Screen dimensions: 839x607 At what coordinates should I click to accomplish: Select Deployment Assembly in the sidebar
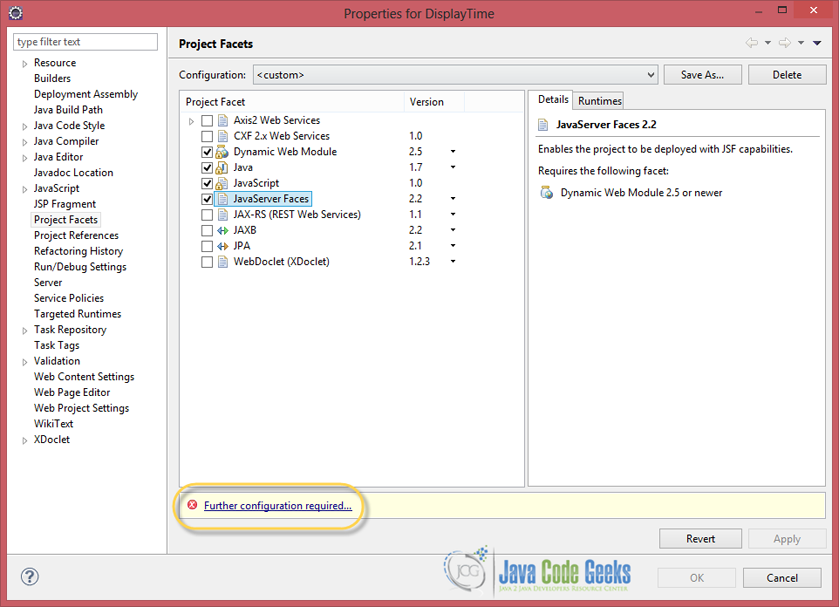tap(86, 94)
